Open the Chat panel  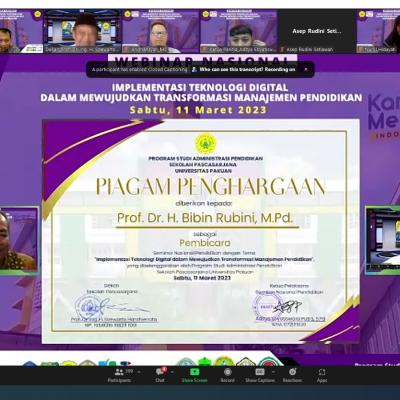(x=160, y=375)
